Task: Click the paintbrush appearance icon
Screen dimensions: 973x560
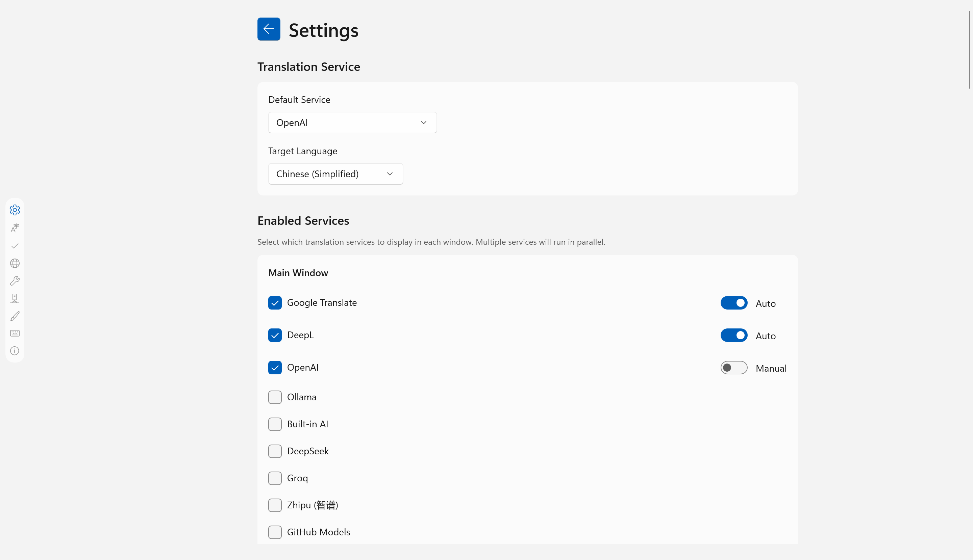Action: point(15,316)
